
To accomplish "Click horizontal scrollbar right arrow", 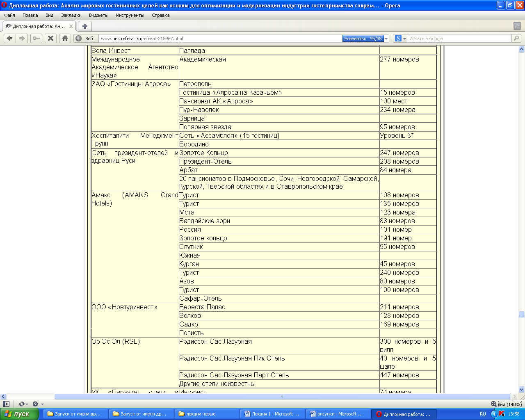I will coord(515,396).
